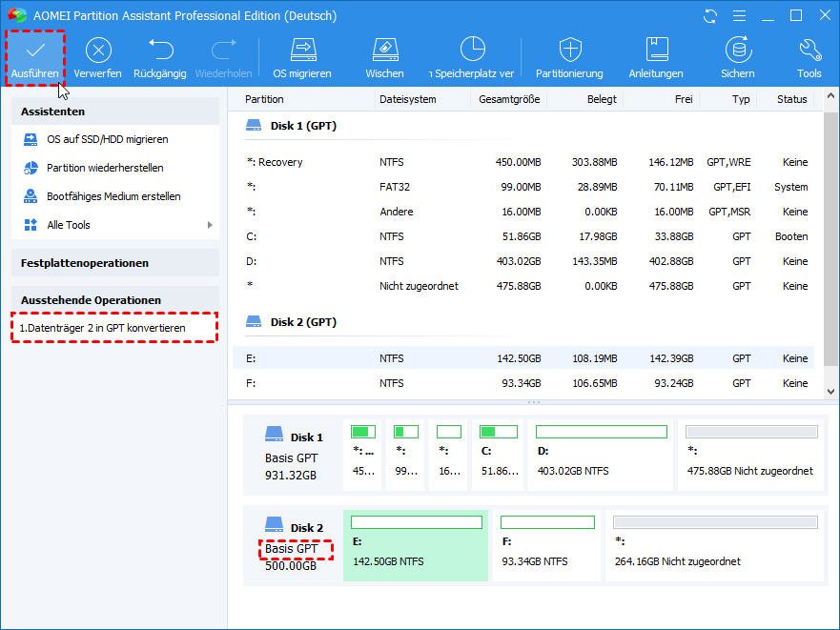Select Partition wiederherstellen wizard
The image size is (840, 630).
pos(105,168)
